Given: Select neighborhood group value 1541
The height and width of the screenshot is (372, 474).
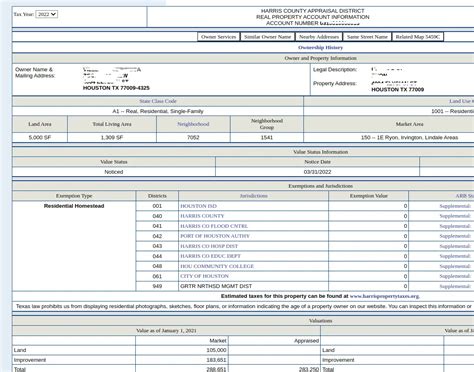Looking at the screenshot, I should click(267, 138).
